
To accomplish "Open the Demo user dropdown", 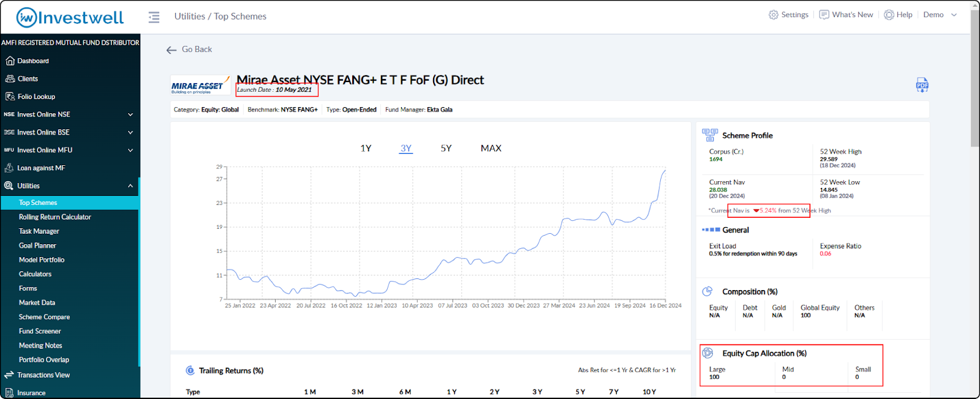I will (x=940, y=15).
